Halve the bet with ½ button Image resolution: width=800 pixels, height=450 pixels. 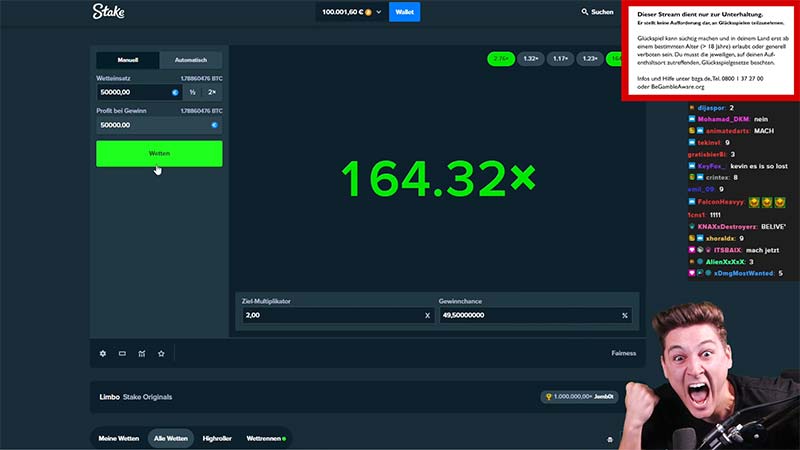[x=192, y=92]
